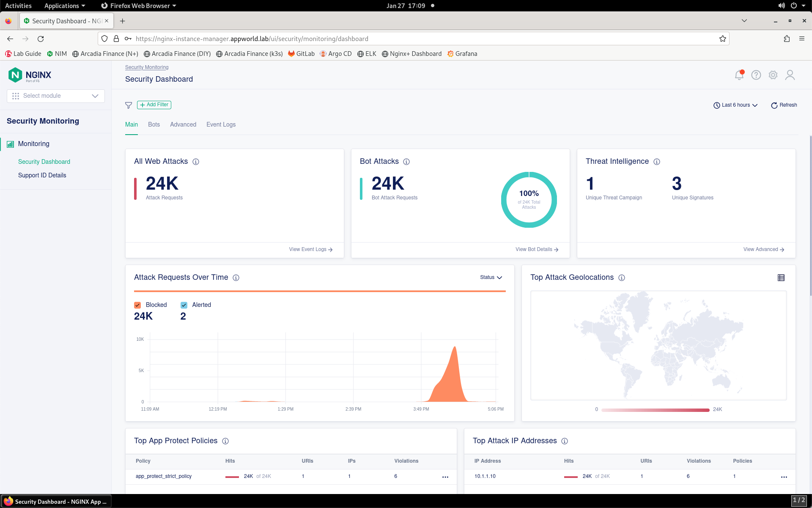812x508 pixels.
Task: Reload the page in Firefox
Action: click(41, 39)
